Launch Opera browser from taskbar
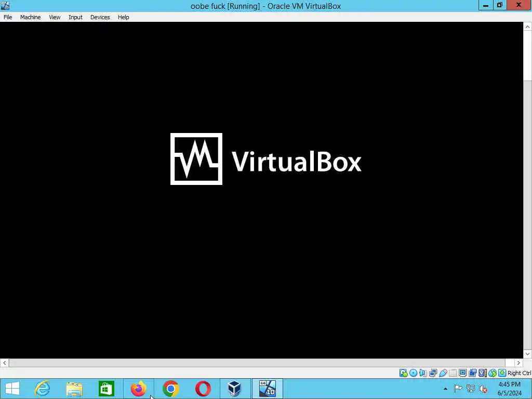Screen dimensions: 532x399 [203, 389]
